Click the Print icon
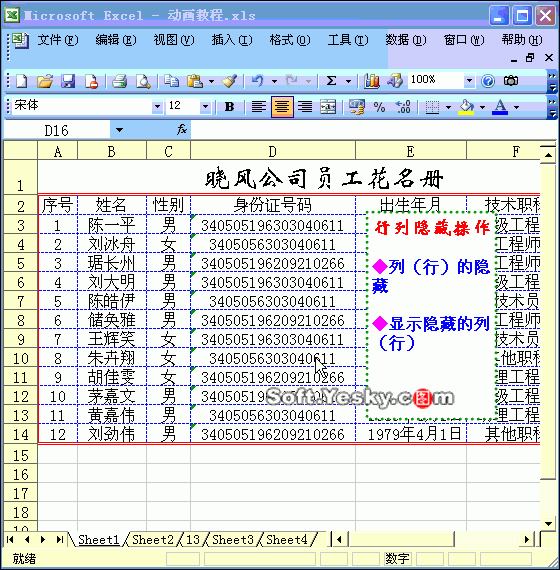This screenshot has width=560, height=570. pos(120,81)
